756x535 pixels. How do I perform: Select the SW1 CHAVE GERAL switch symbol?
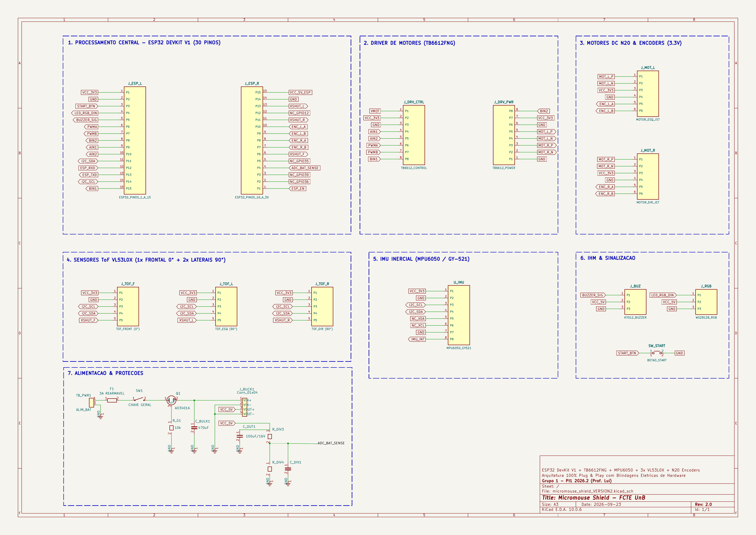pyautogui.click(x=139, y=399)
